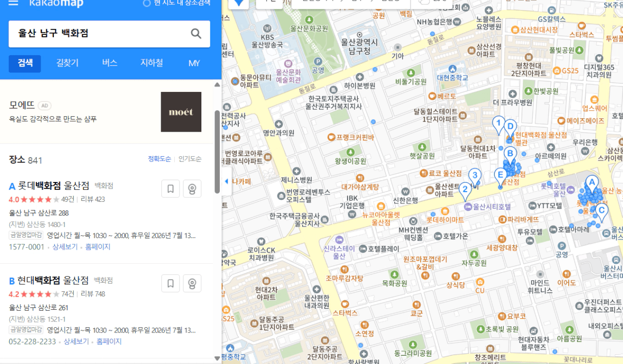Click address 울산 남구 삼산로 261

(x=39, y=308)
